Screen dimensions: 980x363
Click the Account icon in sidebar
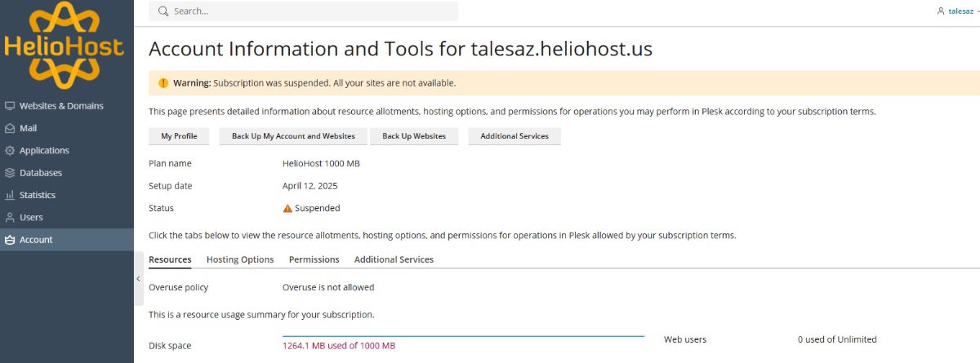[x=10, y=240]
